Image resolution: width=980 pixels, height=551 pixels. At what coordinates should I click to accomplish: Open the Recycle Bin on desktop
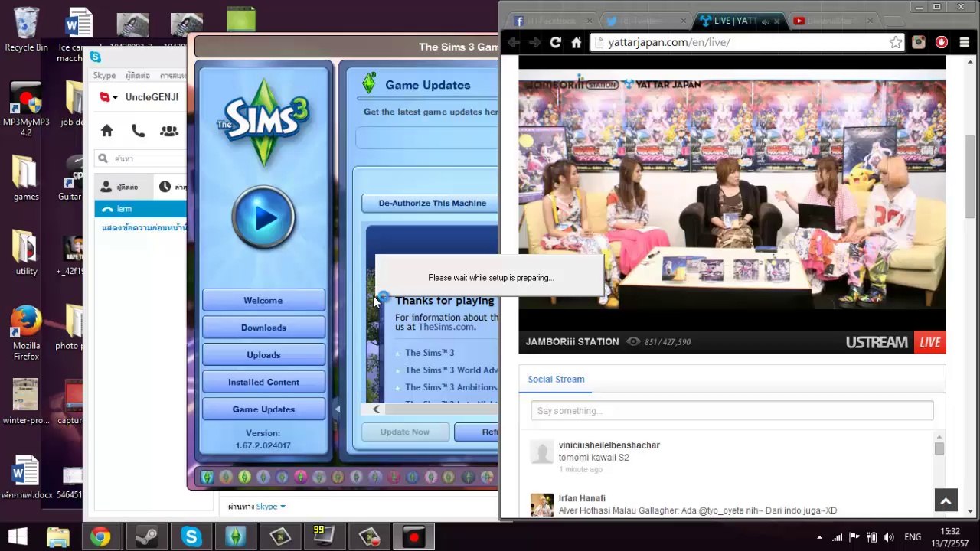point(26,29)
